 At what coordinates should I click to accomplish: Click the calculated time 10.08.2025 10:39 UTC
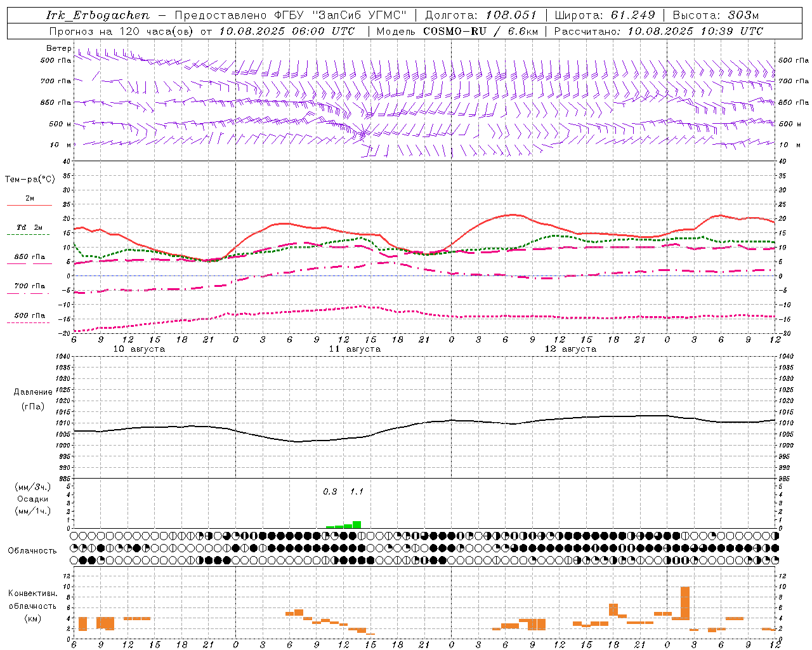(x=695, y=31)
